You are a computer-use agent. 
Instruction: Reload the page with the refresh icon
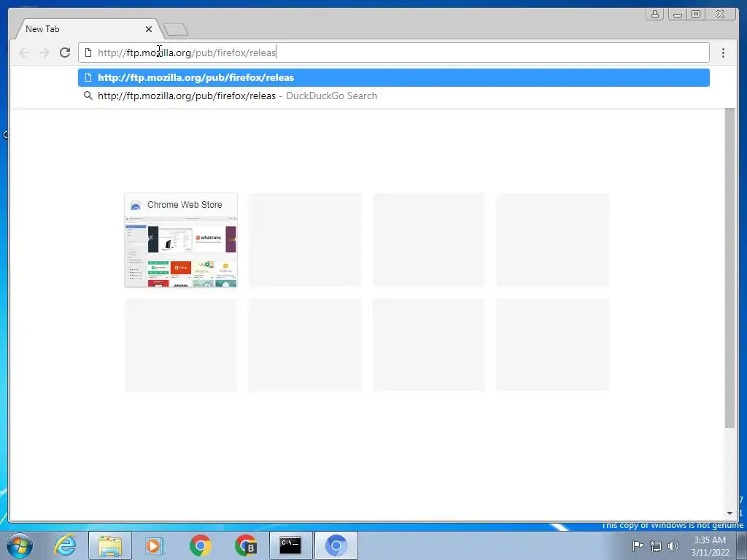(x=65, y=52)
